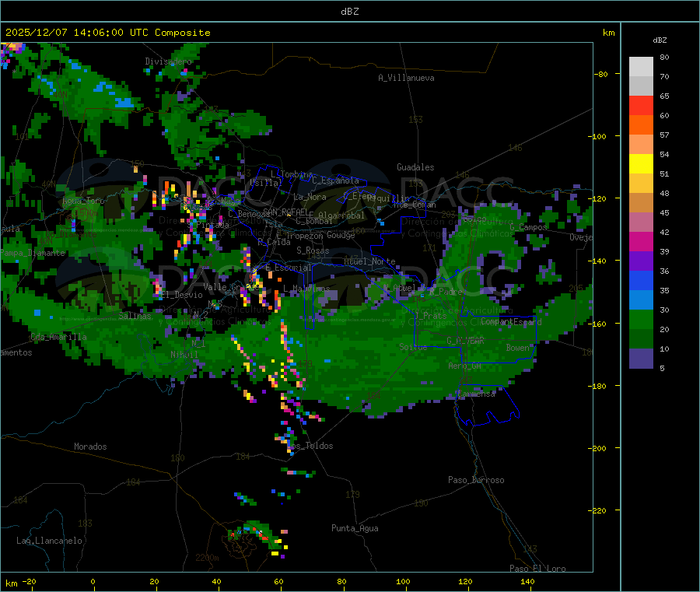Click the green 20 dBZ legend swatch
Screen dimensions: 700x592
(641, 319)
